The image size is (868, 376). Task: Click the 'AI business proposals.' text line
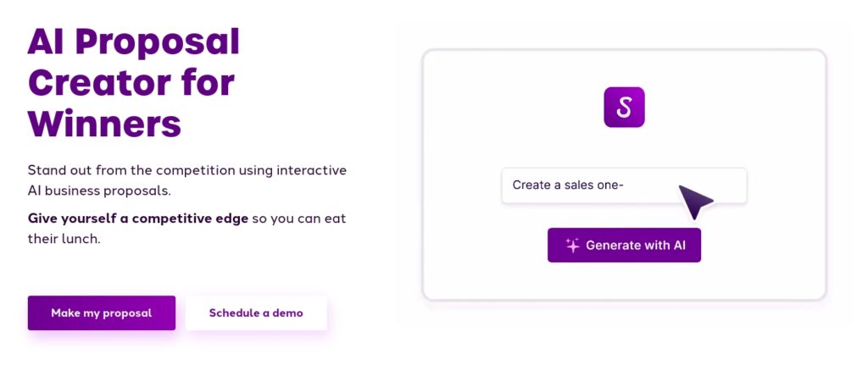[99, 191]
